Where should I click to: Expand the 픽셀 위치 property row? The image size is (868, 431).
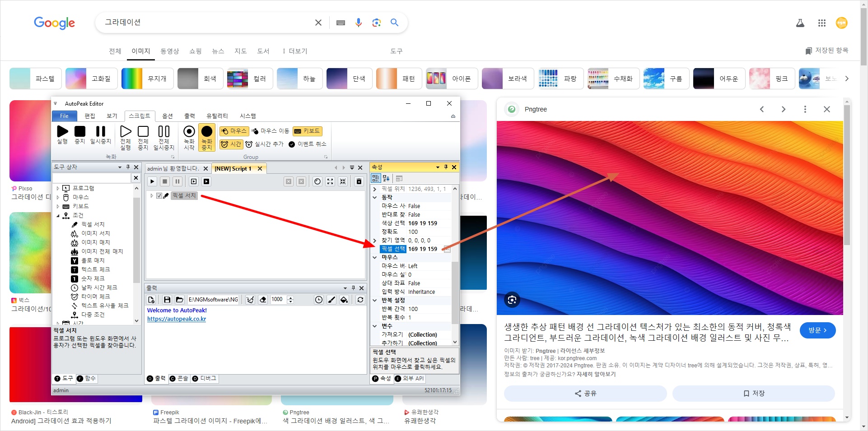[375, 189]
